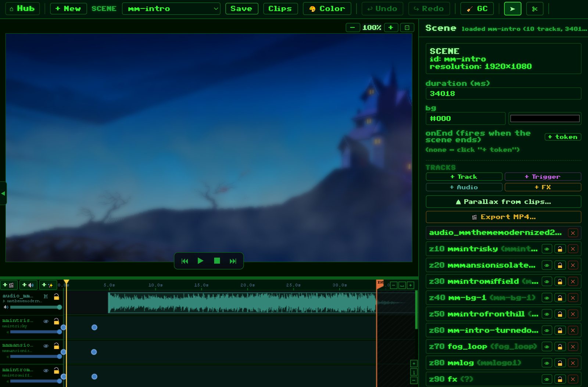588x387 pixels.
Task: Select the z60 mm-intro-turnedo track row
Action: 503,330
